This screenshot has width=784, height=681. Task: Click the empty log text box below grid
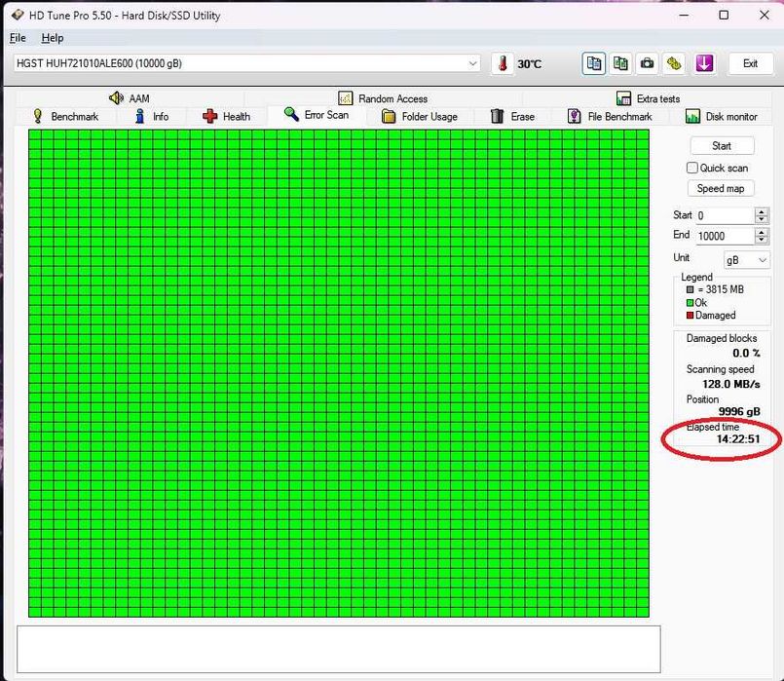339,649
